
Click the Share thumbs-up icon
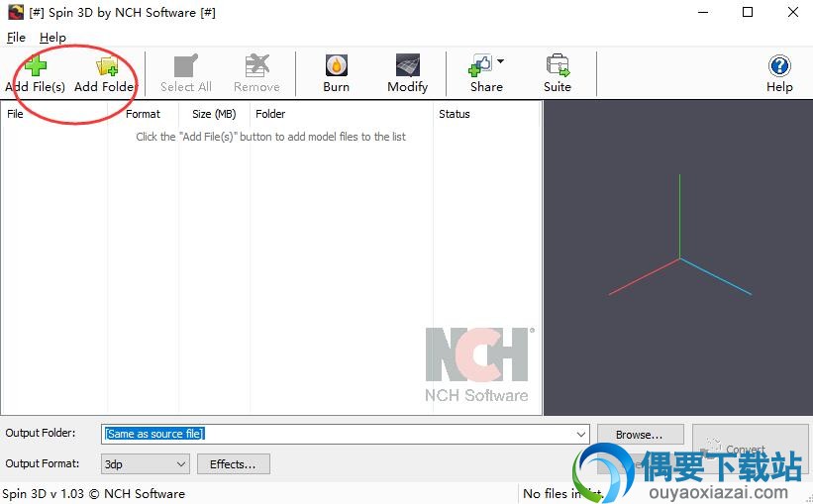pyautogui.click(x=480, y=66)
